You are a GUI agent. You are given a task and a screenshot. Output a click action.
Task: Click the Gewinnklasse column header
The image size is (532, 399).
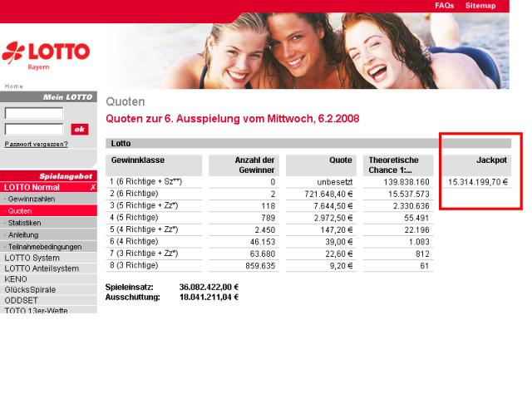click(154, 165)
